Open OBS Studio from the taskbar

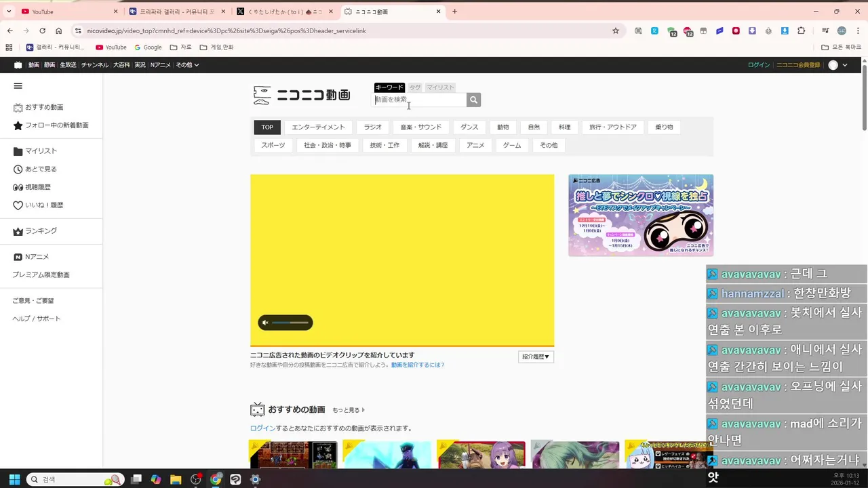[x=196, y=479]
